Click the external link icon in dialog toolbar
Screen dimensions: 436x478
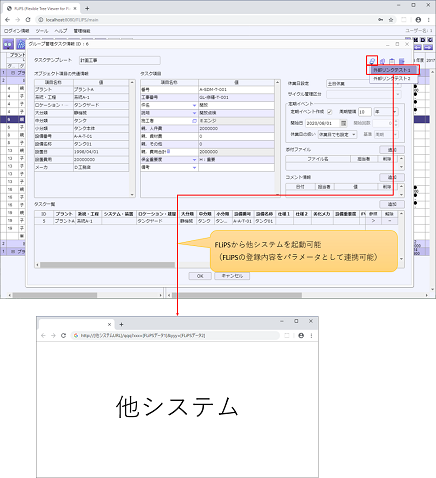click(372, 61)
